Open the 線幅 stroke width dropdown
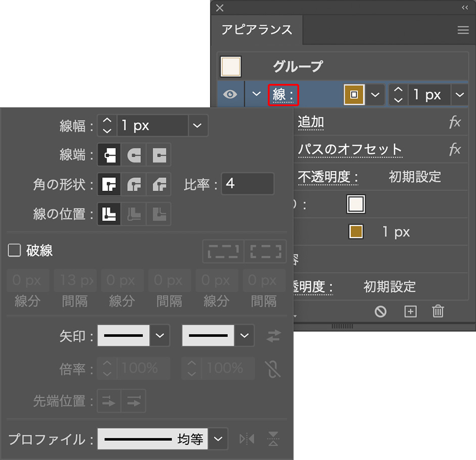 coord(197,126)
